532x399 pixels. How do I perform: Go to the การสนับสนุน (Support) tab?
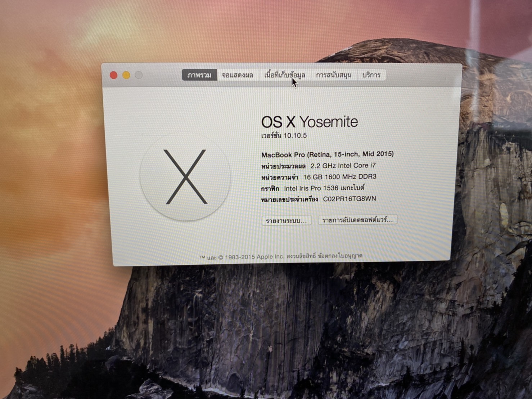[333, 75]
